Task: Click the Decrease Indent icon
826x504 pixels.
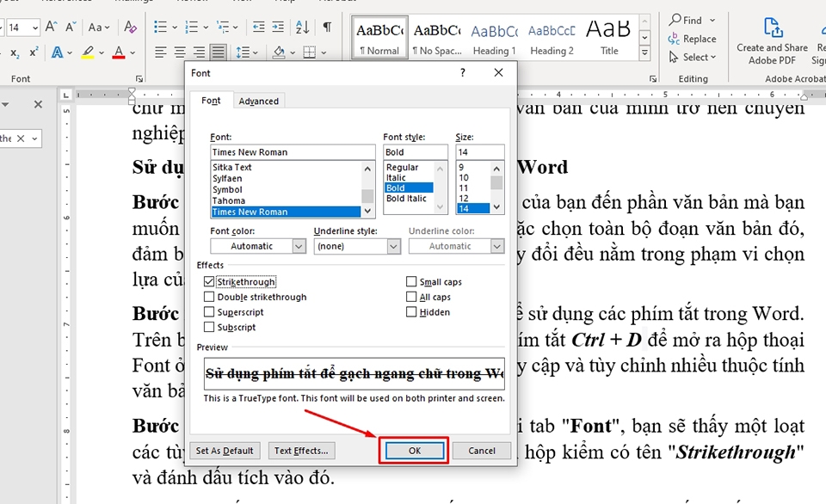Action: click(258, 27)
